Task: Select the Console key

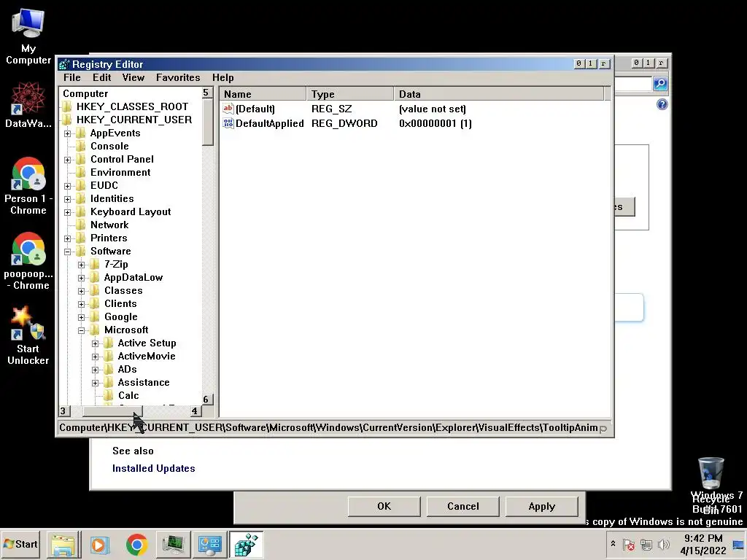Action: pyautogui.click(x=109, y=146)
